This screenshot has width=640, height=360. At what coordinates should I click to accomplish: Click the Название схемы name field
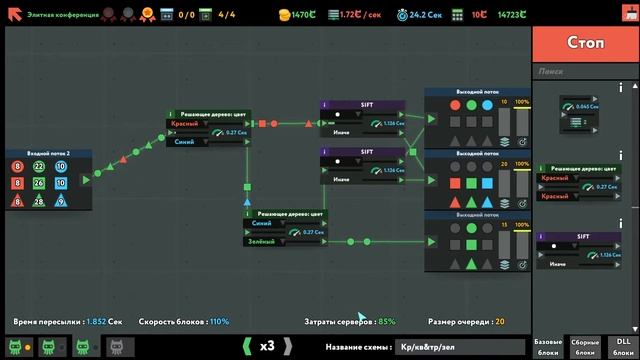tap(460, 347)
